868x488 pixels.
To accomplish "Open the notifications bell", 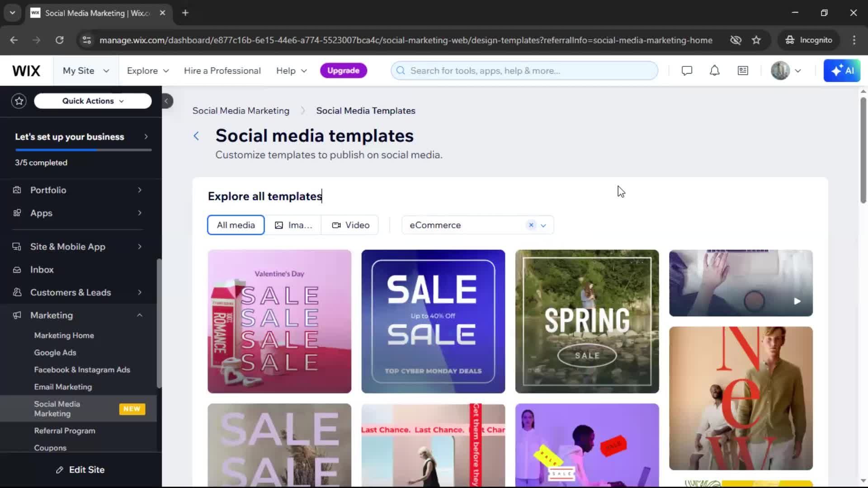I will click(x=714, y=70).
